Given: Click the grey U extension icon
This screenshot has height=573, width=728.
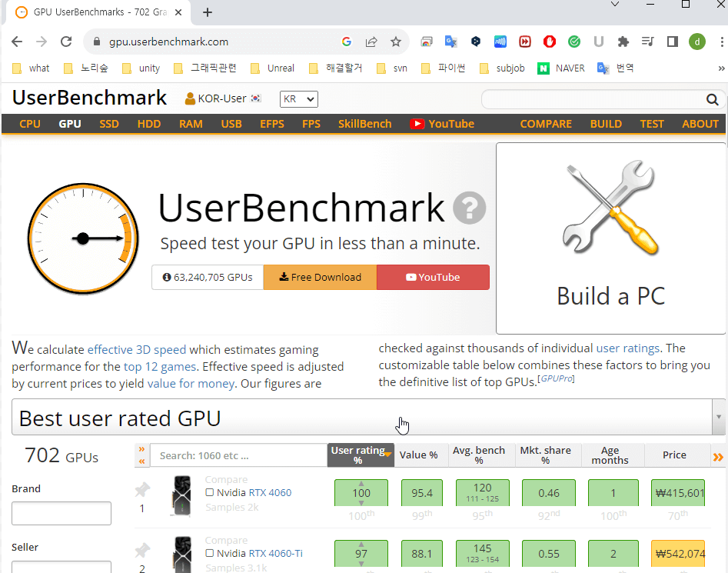Looking at the screenshot, I should [598, 42].
